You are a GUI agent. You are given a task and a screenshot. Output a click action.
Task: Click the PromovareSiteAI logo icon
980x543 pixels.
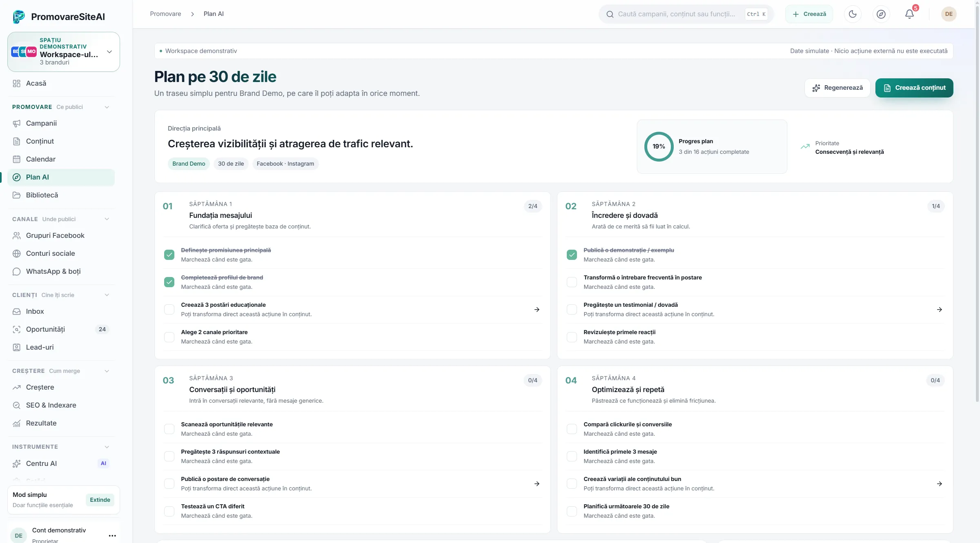(19, 17)
